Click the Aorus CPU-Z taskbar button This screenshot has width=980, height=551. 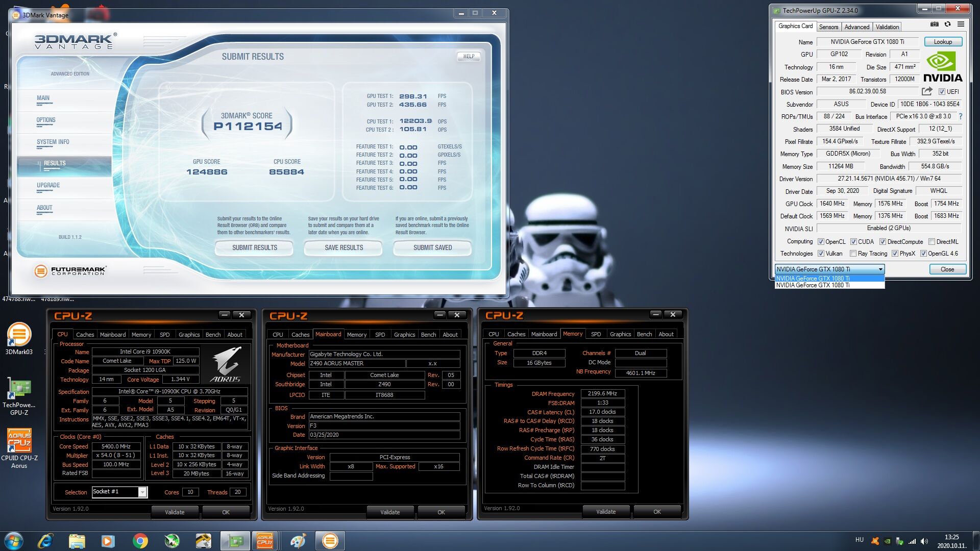point(265,541)
